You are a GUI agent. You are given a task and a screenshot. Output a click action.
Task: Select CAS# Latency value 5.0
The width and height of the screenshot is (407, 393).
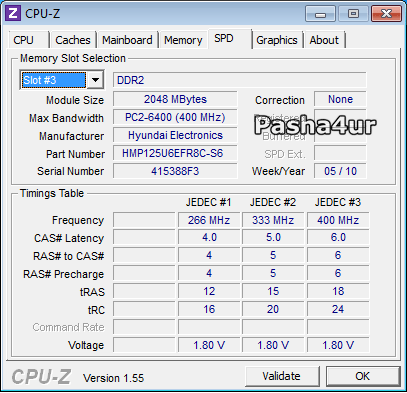(273, 238)
